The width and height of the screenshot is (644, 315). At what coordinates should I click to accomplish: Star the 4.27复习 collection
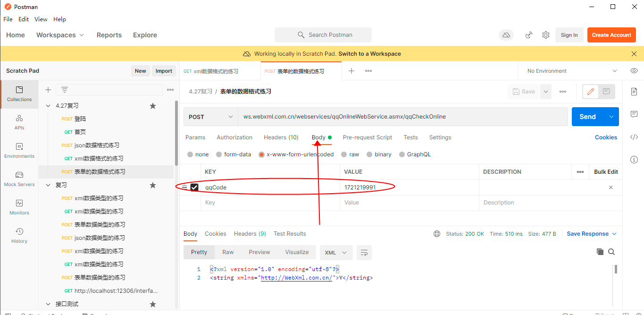pyautogui.click(x=153, y=106)
